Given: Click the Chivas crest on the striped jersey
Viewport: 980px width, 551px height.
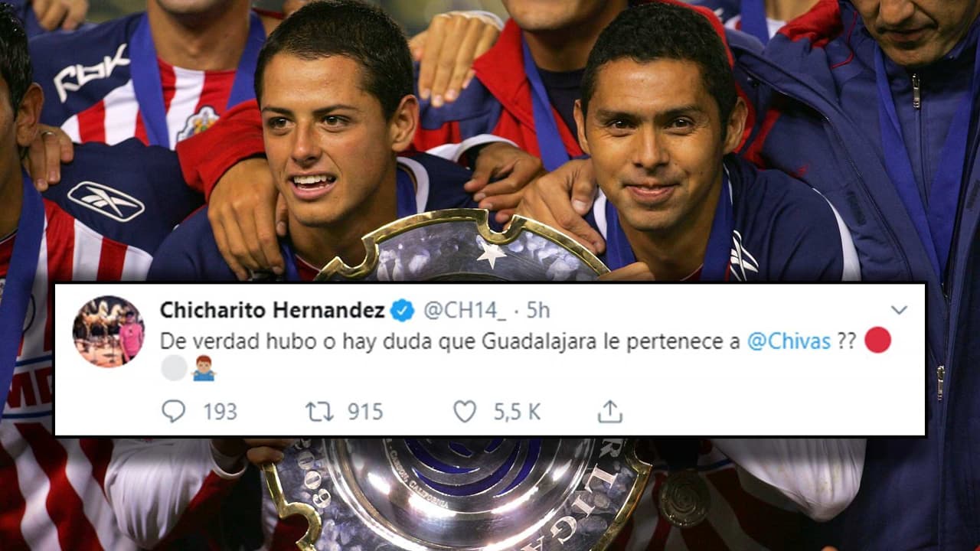Looking at the screenshot, I should point(198,123).
